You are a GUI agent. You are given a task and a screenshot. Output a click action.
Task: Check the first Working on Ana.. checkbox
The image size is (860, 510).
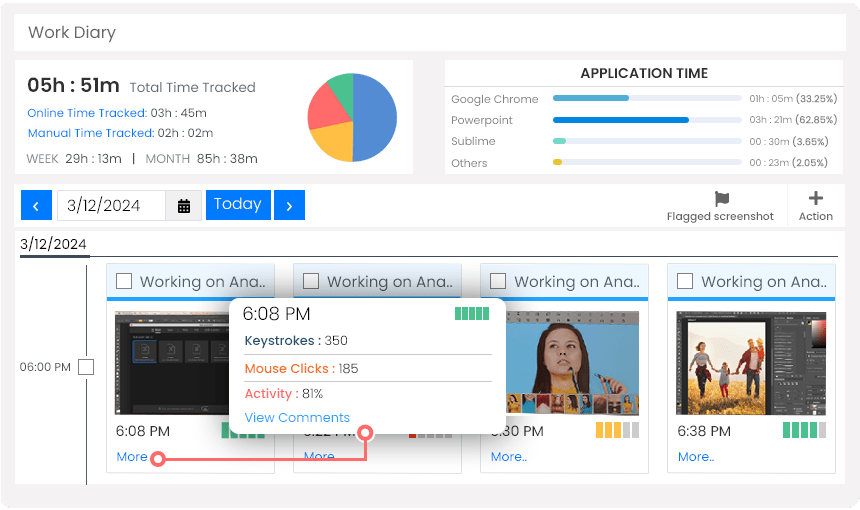point(124,282)
